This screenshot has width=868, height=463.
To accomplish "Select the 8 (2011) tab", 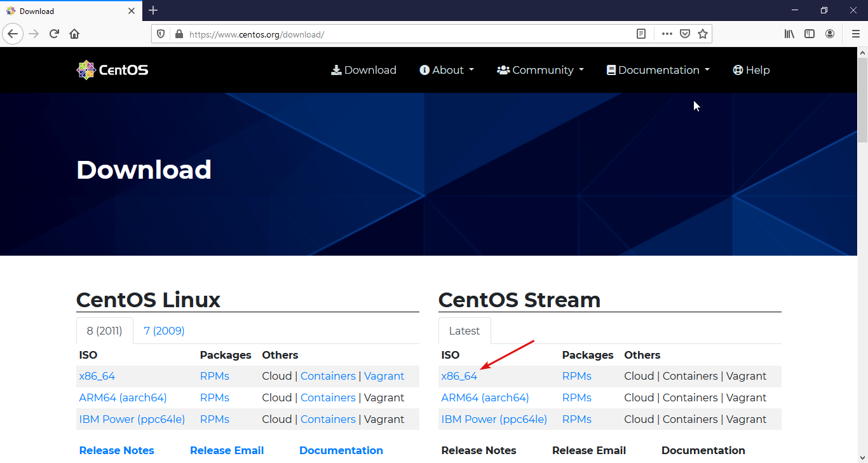I will click(x=105, y=331).
